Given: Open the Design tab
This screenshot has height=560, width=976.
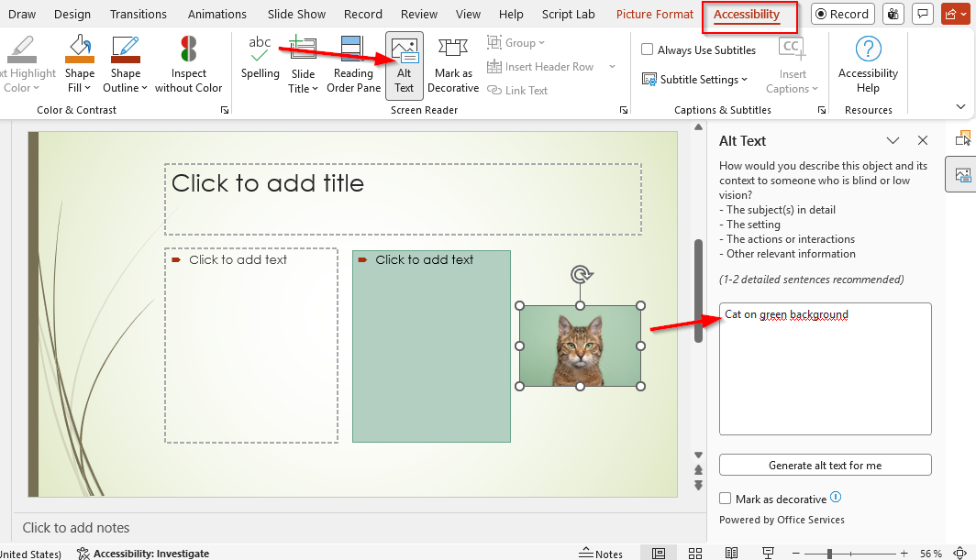Looking at the screenshot, I should point(72,14).
